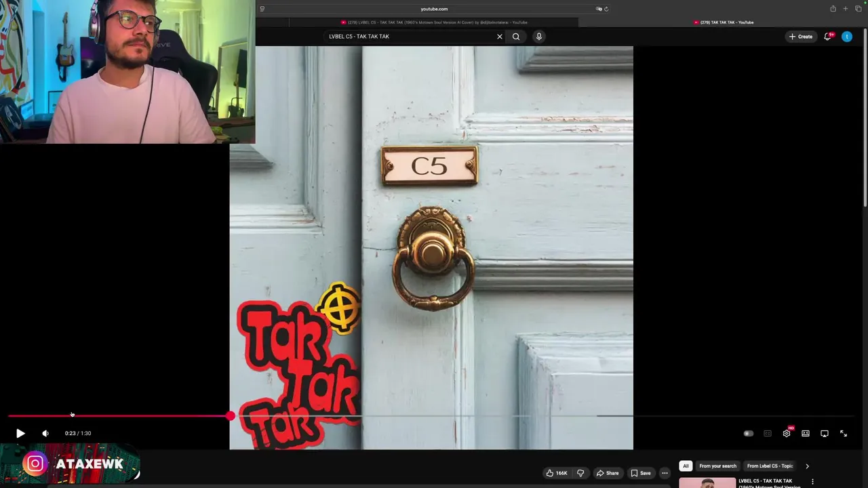Open the notifications bell
This screenshot has height=488, width=868.
pos(827,37)
